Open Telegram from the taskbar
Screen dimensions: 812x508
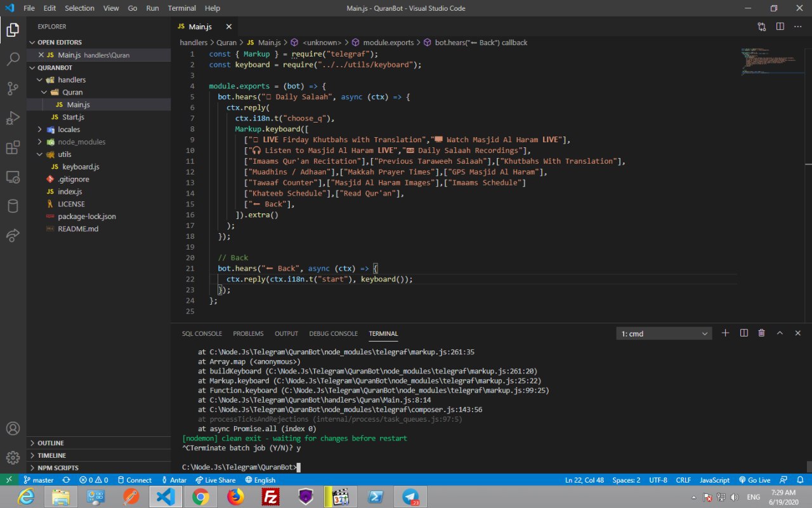click(x=410, y=497)
